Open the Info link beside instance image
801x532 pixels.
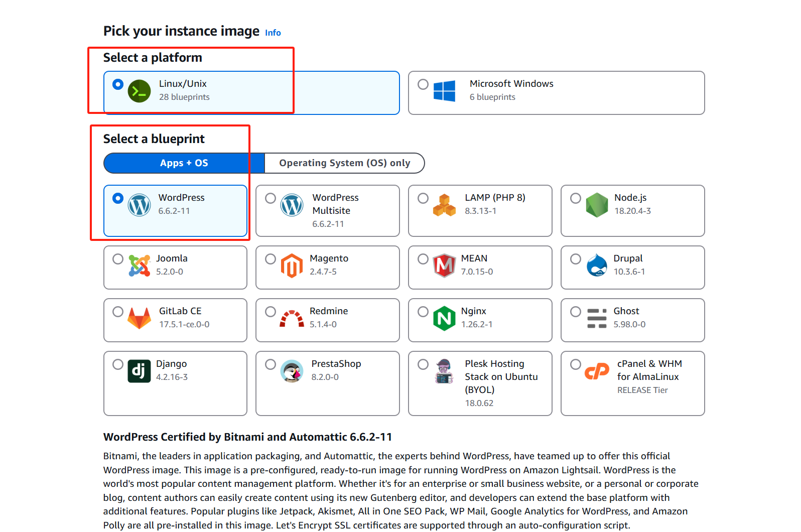(x=273, y=33)
